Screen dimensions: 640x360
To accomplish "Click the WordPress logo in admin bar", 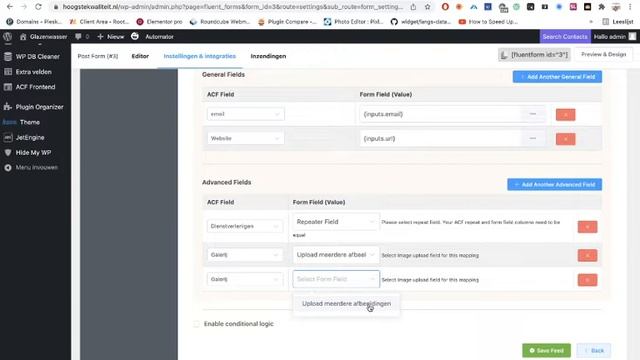I will [7, 36].
